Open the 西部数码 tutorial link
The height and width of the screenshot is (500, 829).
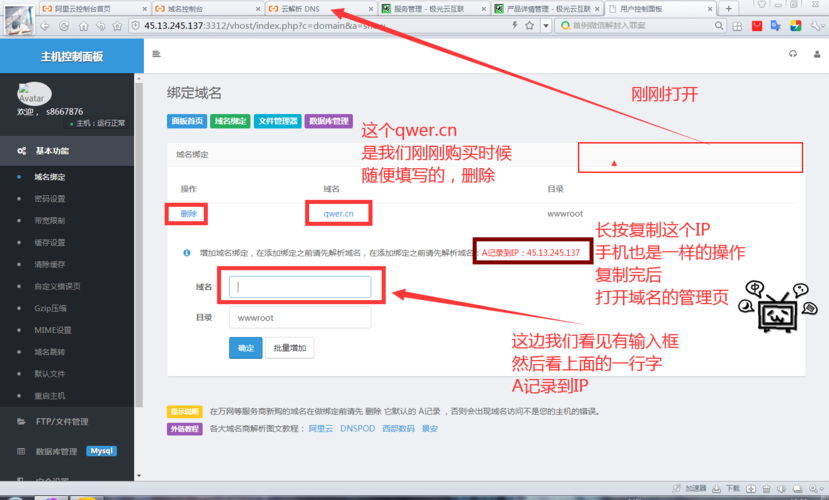point(399,429)
